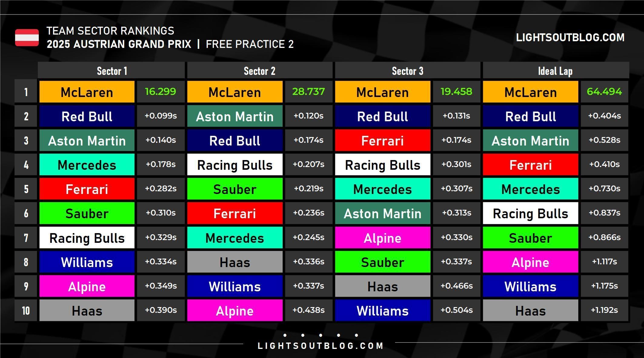Screen dimensions: 644x358
Task: Click the Racing Bulls cell in Ideal Lap
Action: coord(530,213)
